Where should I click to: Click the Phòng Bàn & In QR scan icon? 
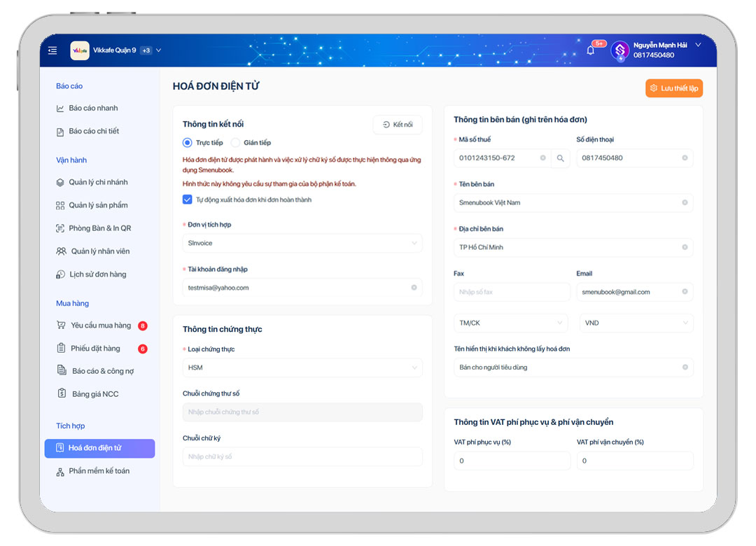coord(59,228)
